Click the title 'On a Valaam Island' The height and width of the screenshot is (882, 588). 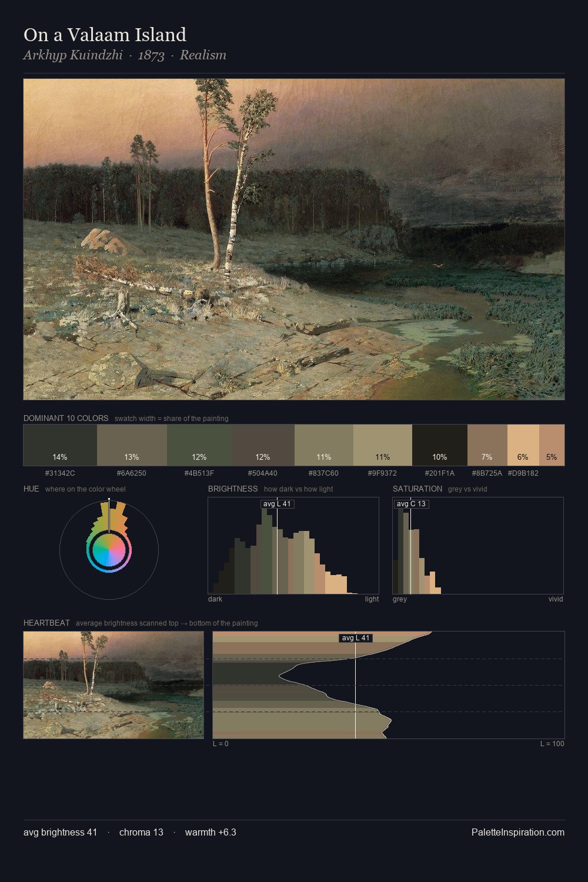coord(105,35)
